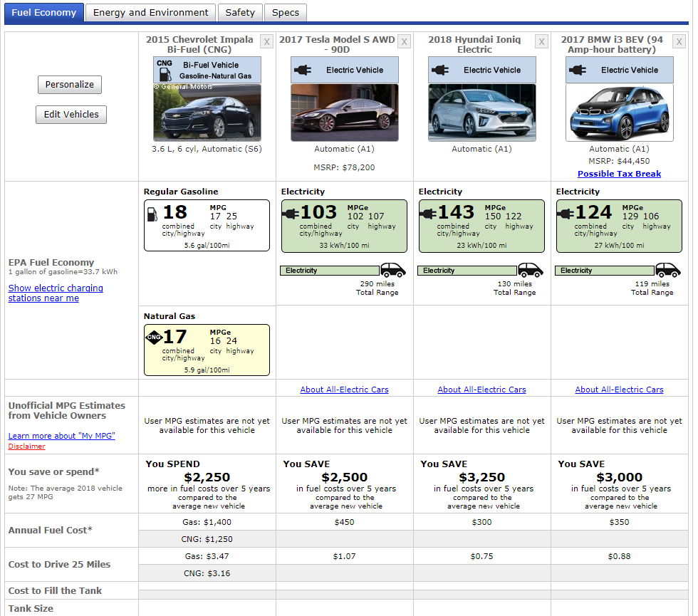698x616 pixels.
Task: Click the Edit Vehicles button
Action: pyautogui.click(x=71, y=115)
